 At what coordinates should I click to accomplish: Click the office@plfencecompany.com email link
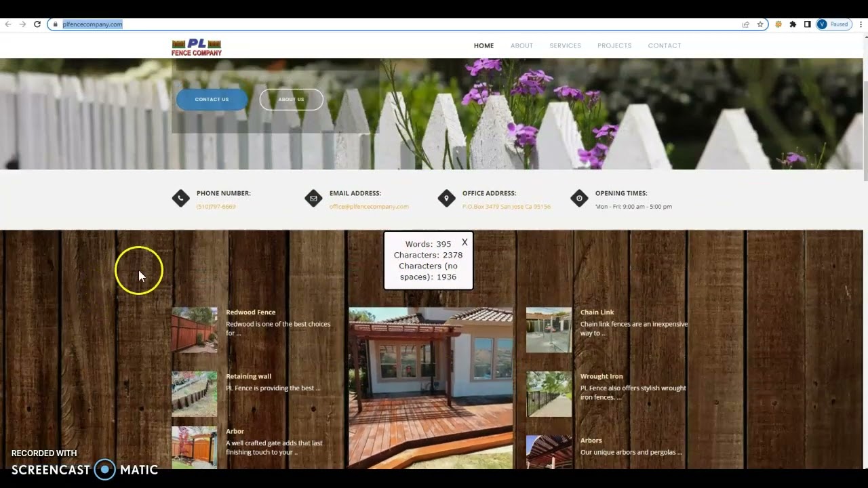point(369,207)
